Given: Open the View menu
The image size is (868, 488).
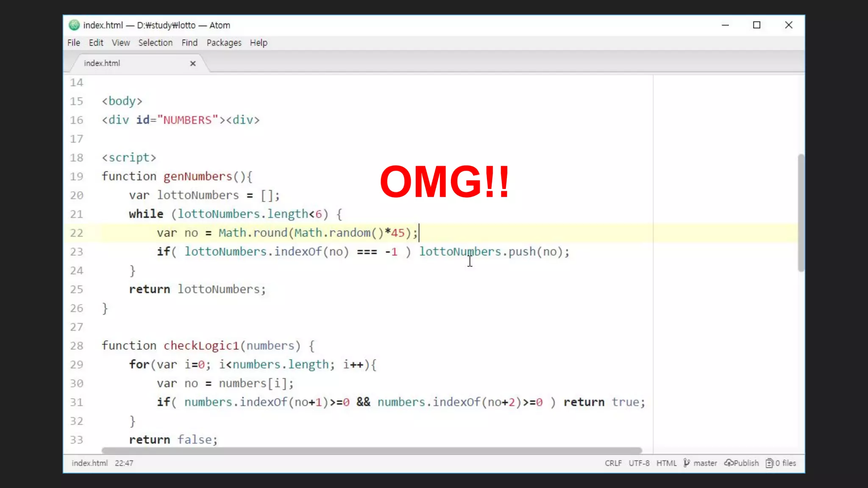Looking at the screenshot, I should pyautogui.click(x=120, y=43).
